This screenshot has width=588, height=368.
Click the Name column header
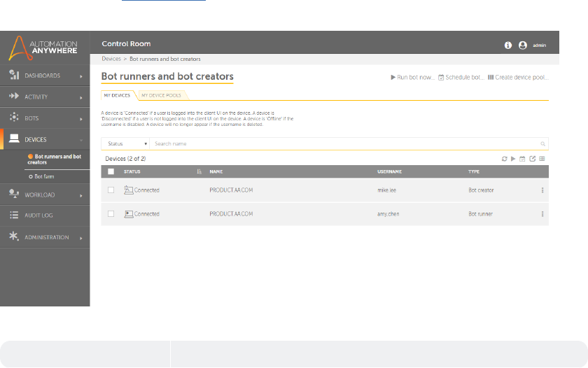(x=216, y=171)
